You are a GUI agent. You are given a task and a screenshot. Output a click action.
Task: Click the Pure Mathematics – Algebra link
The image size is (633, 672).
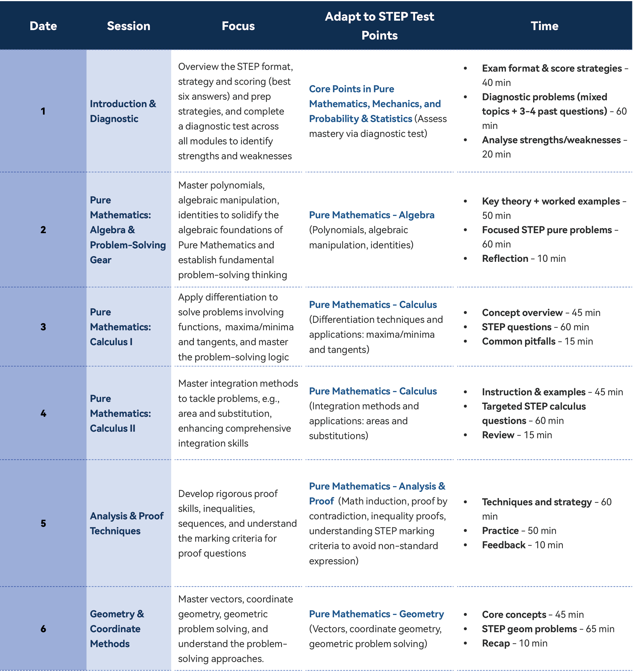click(x=371, y=215)
